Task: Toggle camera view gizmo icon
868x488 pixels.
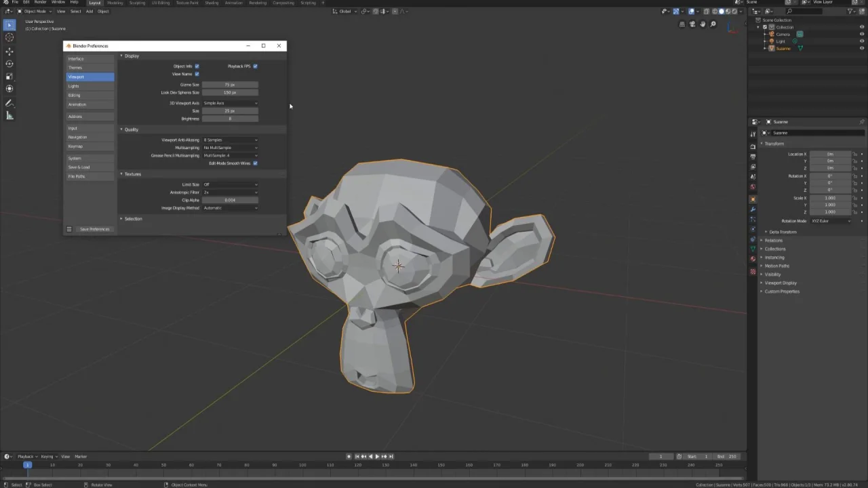Action: coord(692,24)
